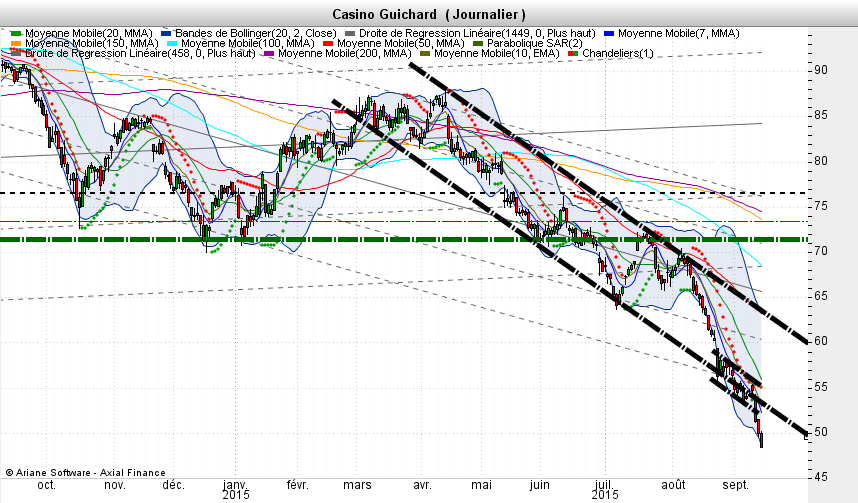Click the chart title Casino Guichard (Journalier)
This screenshot has width=858, height=503.
[x=428, y=14]
